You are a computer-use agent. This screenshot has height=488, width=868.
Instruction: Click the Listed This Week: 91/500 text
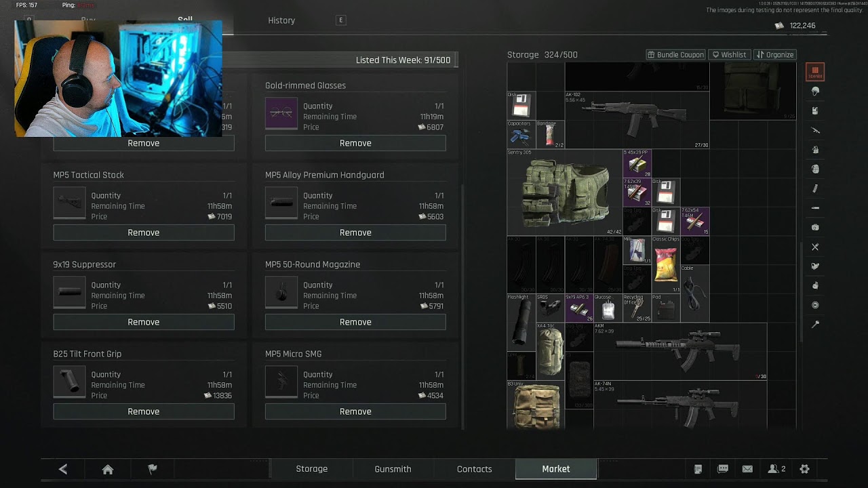pos(403,60)
